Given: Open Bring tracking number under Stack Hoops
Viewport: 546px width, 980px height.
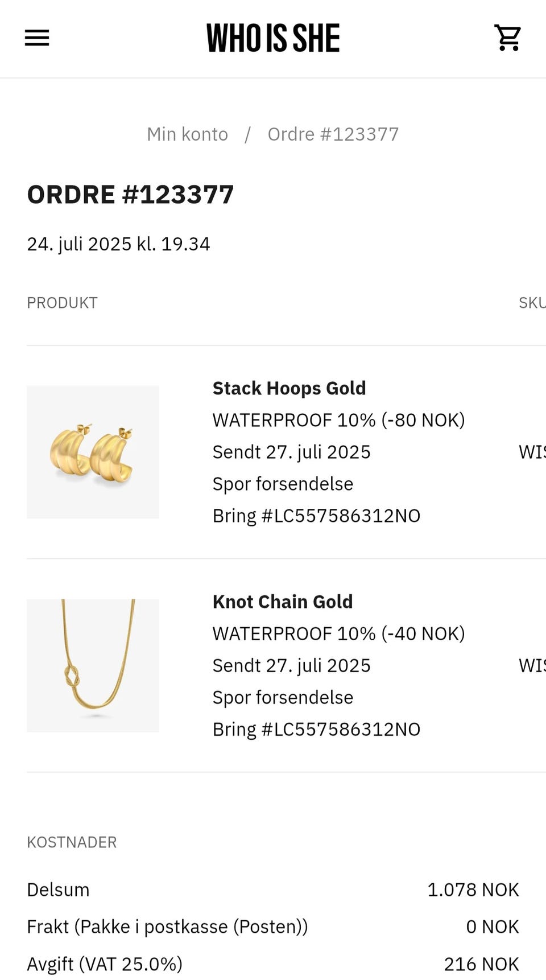Looking at the screenshot, I should tap(316, 516).
